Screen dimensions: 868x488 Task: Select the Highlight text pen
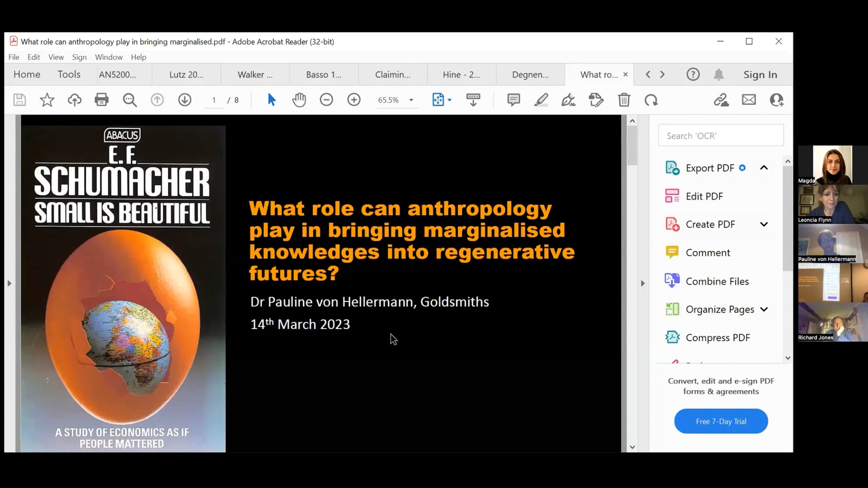[x=541, y=100]
